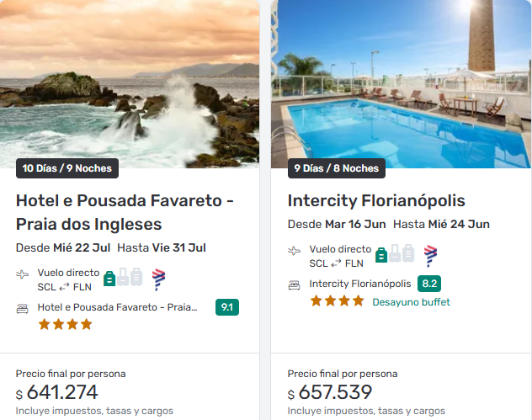
Task: Click the bed icon beside Hotel e Pousada Favareto
Action: (x=23, y=308)
